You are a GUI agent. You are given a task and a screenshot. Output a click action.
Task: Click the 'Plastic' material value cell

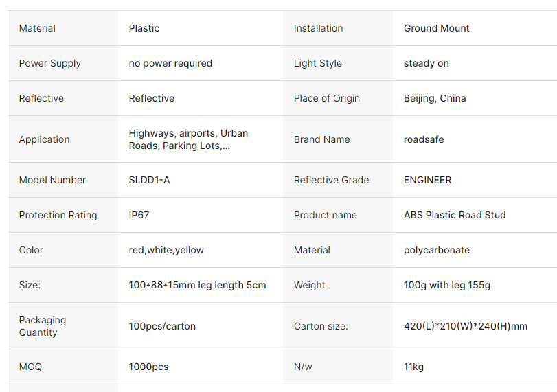click(x=144, y=28)
